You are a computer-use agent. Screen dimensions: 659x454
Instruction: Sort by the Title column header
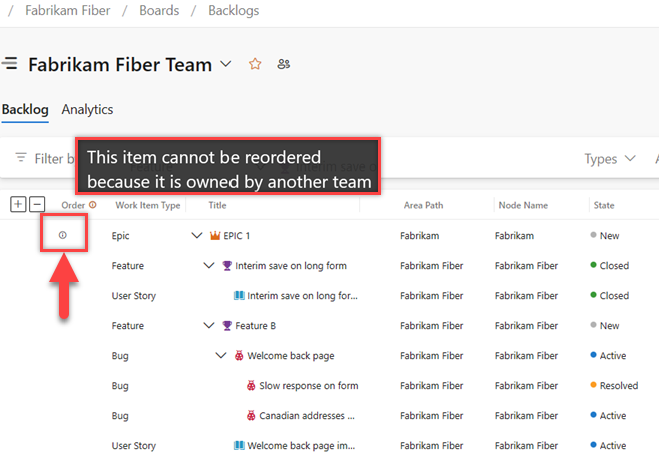coord(217,205)
